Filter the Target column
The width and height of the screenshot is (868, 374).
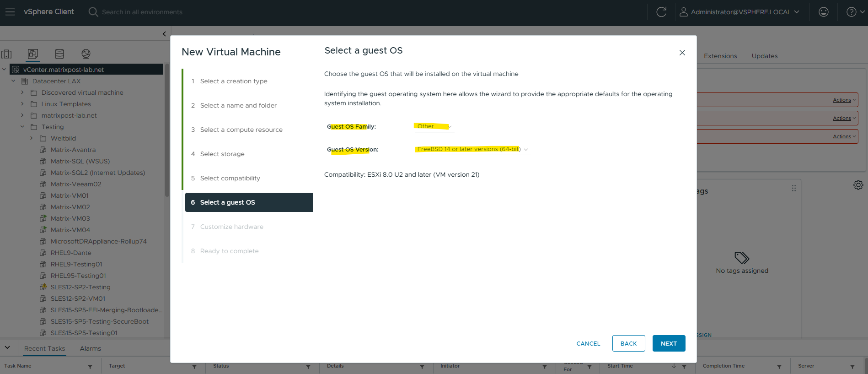194,367
